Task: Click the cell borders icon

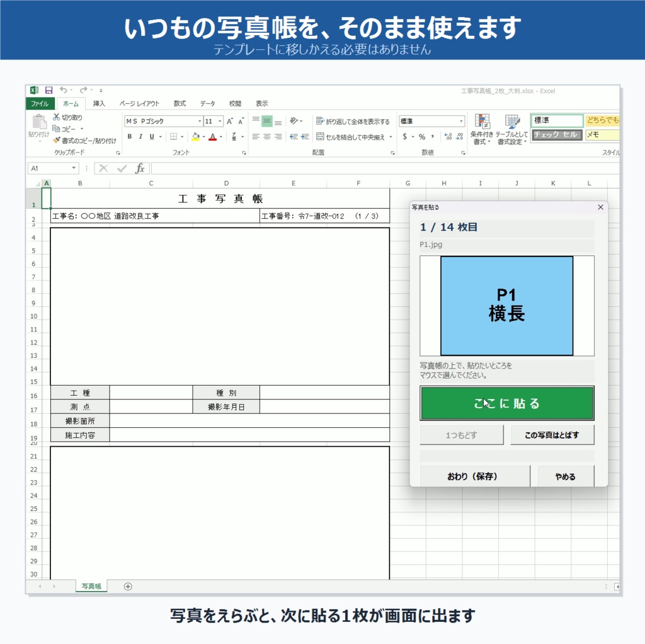Action: (174, 137)
